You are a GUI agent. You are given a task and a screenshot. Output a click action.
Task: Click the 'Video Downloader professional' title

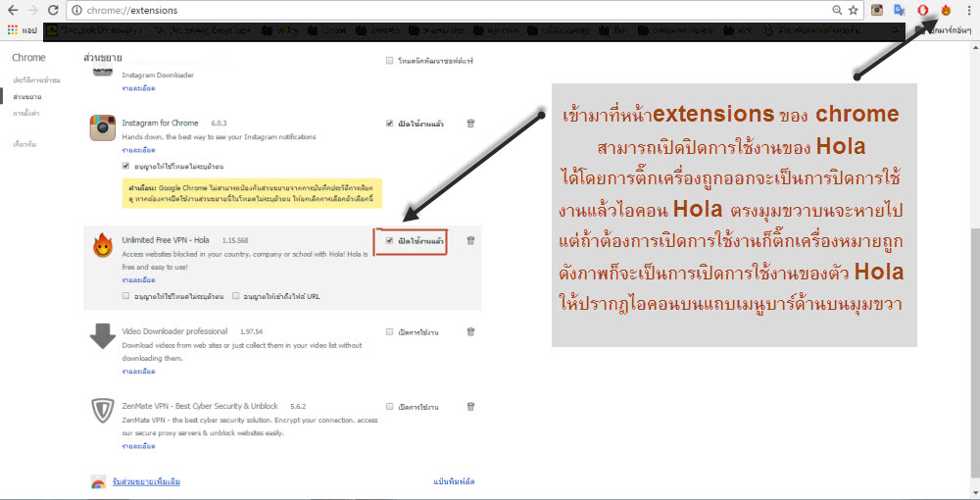[x=175, y=331]
